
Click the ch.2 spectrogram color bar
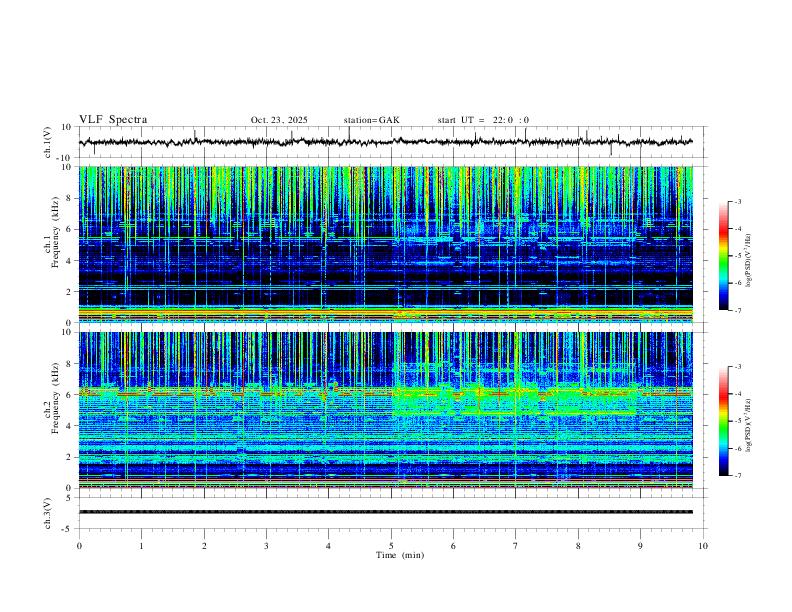[x=723, y=421]
